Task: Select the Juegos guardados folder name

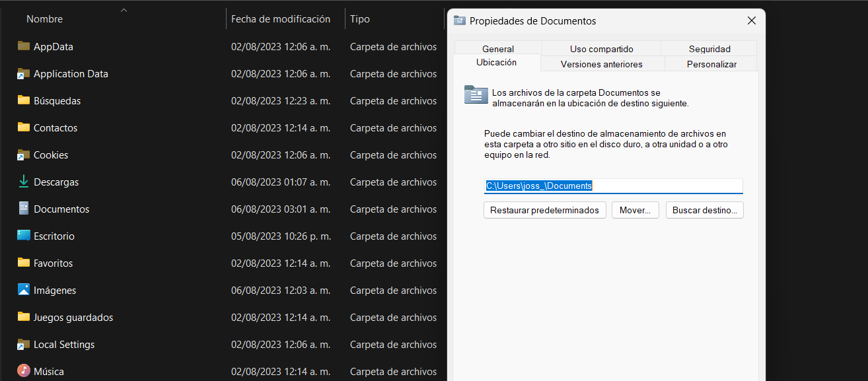Action: point(73,318)
